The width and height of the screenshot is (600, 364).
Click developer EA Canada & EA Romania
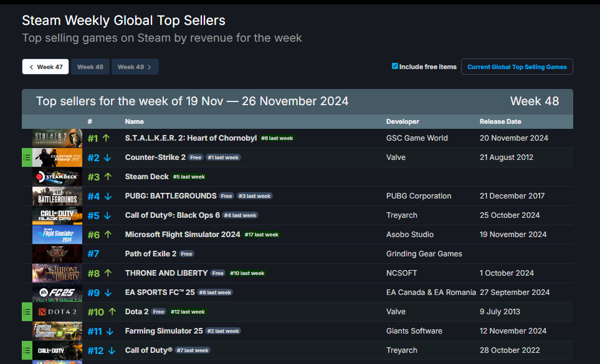431,292
